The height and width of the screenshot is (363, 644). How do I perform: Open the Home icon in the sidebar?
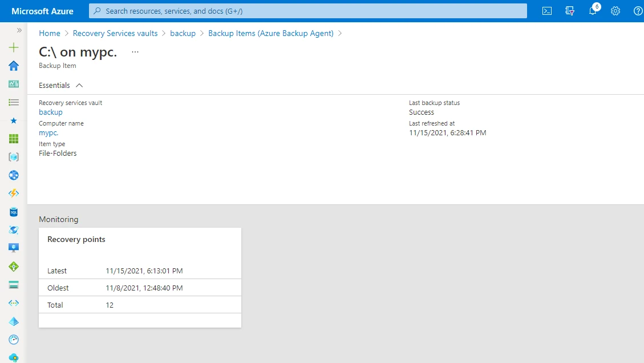(13, 65)
